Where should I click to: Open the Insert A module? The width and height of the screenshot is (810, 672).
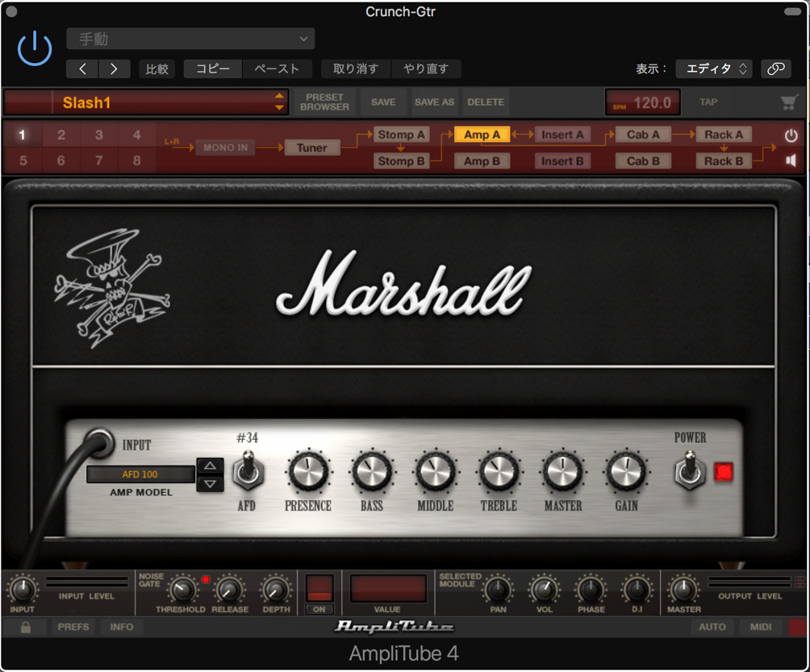point(562,135)
